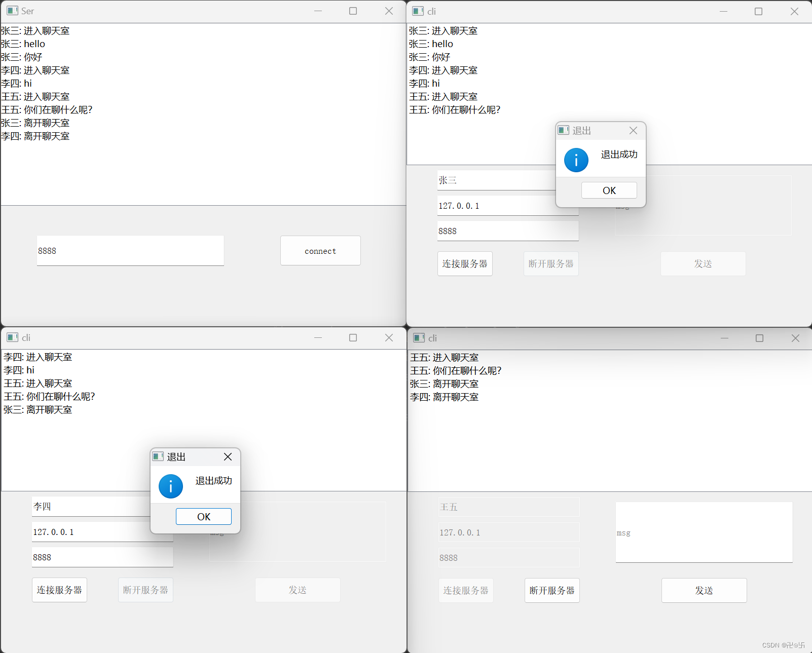Close the 退出 dialog above the 张三 client
Image resolution: width=812 pixels, height=653 pixels.
(x=633, y=131)
